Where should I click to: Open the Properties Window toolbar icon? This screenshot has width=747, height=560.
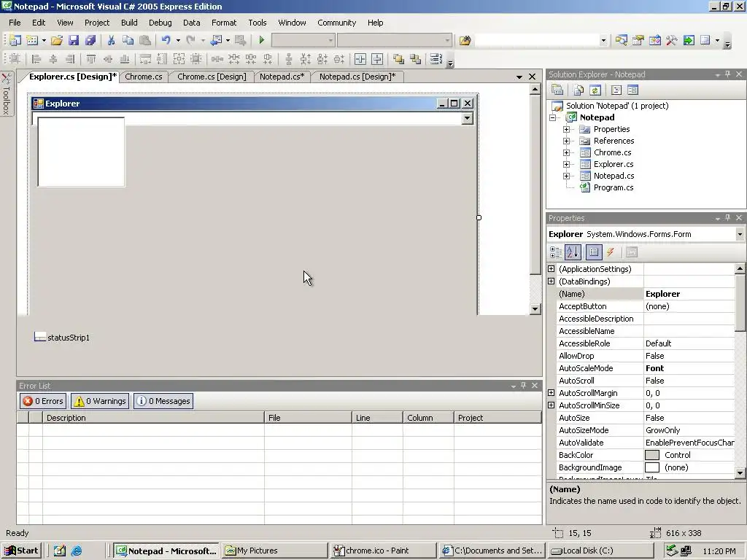(x=638, y=41)
